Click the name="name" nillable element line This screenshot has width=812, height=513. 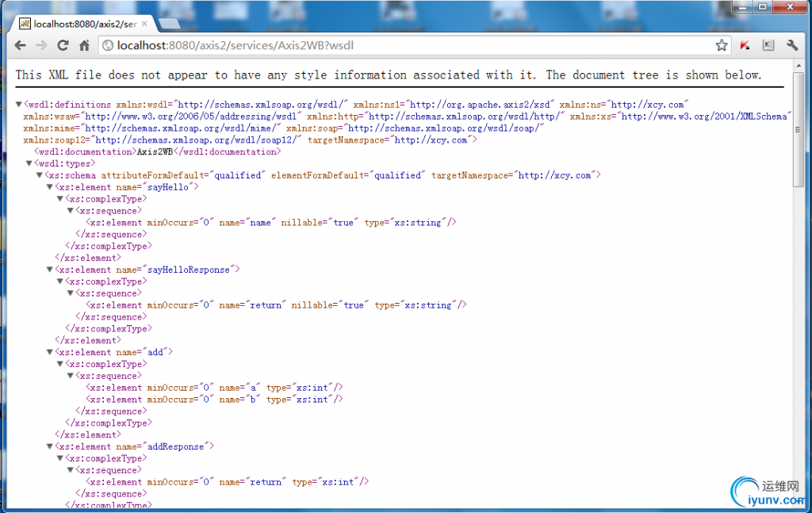[x=271, y=223]
